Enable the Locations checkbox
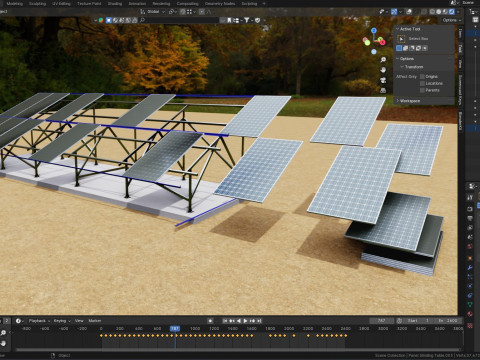Viewport: 480px width, 360px height. 422,83
